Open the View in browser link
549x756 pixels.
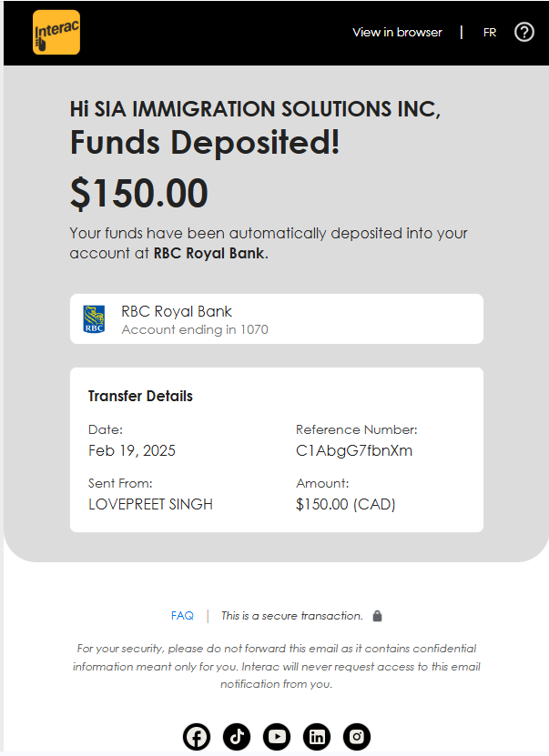click(x=397, y=33)
